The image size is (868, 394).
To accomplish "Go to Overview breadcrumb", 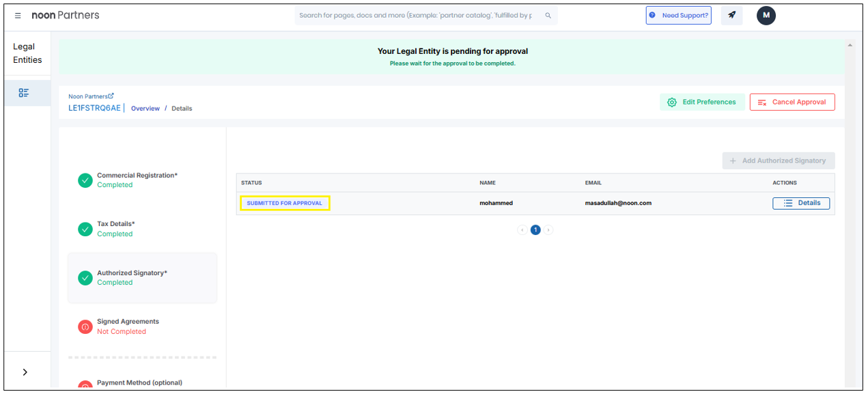I will point(145,109).
